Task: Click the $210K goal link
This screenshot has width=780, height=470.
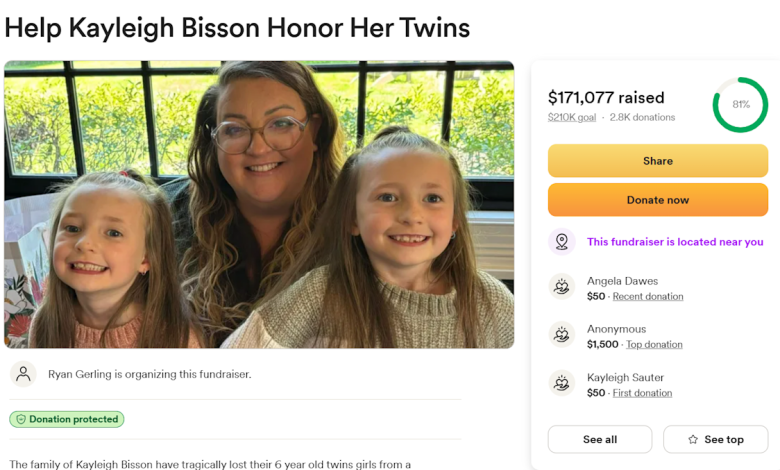Action: pos(571,118)
